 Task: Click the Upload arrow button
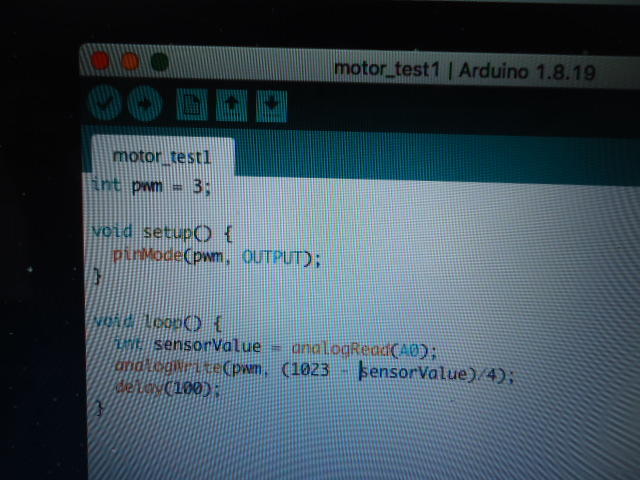point(145,104)
